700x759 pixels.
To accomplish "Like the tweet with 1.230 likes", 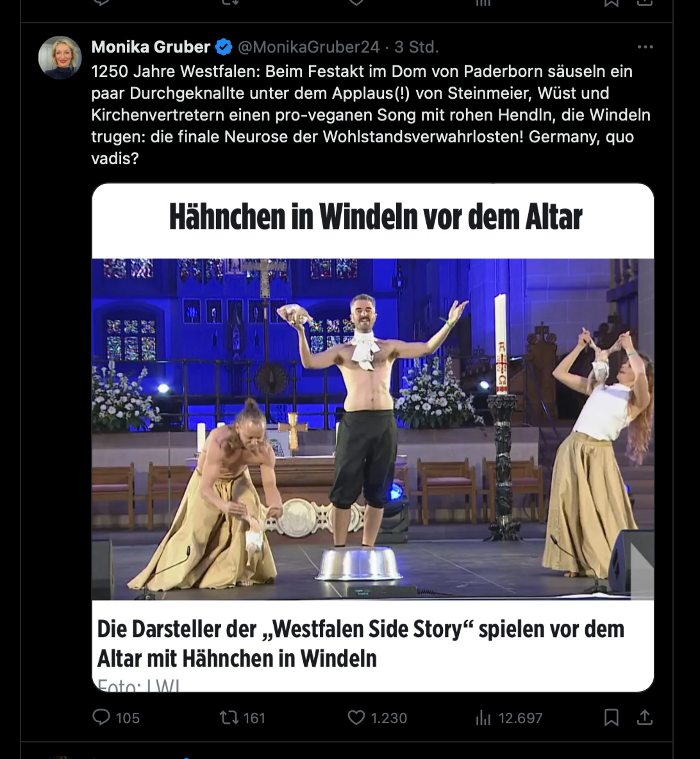I will pyautogui.click(x=377, y=717).
